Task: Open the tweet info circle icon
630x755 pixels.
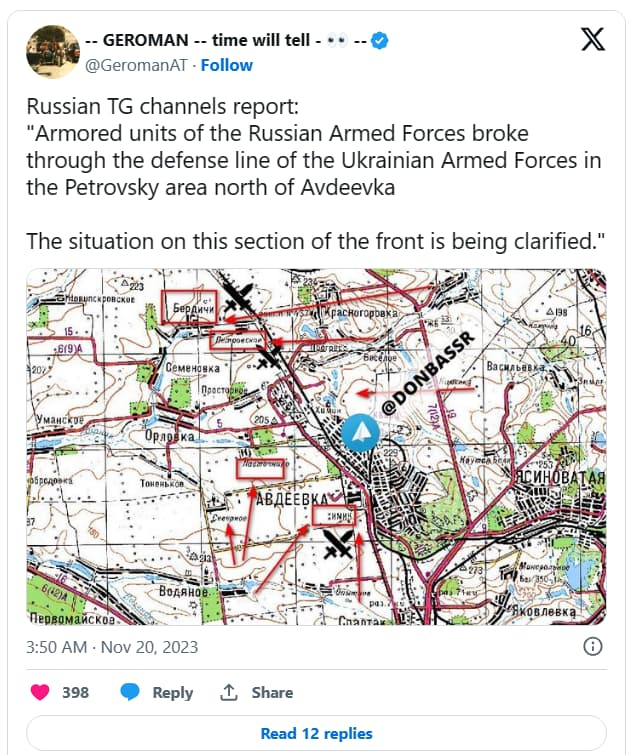Action: click(x=592, y=646)
